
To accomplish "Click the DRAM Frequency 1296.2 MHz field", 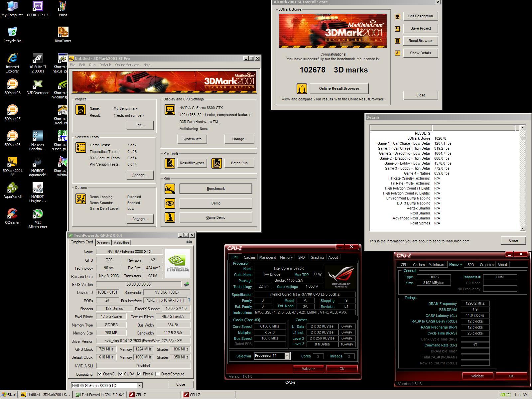I will point(475,303).
